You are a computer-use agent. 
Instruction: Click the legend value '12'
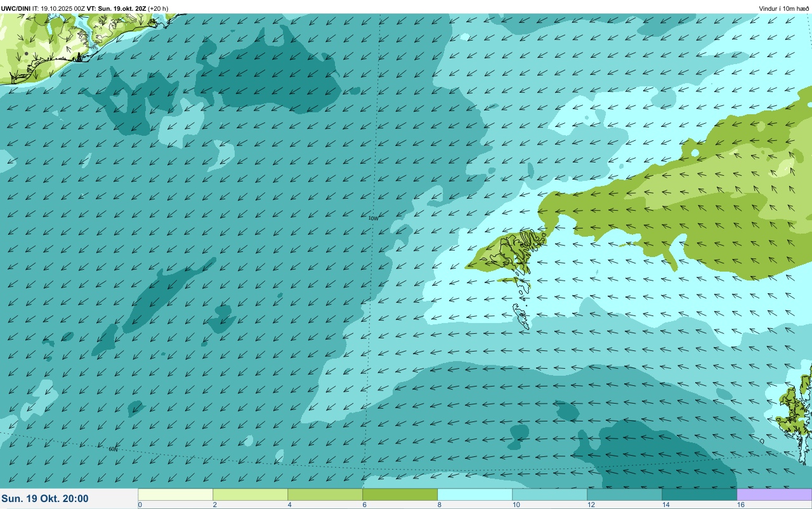(x=591, y=505)
